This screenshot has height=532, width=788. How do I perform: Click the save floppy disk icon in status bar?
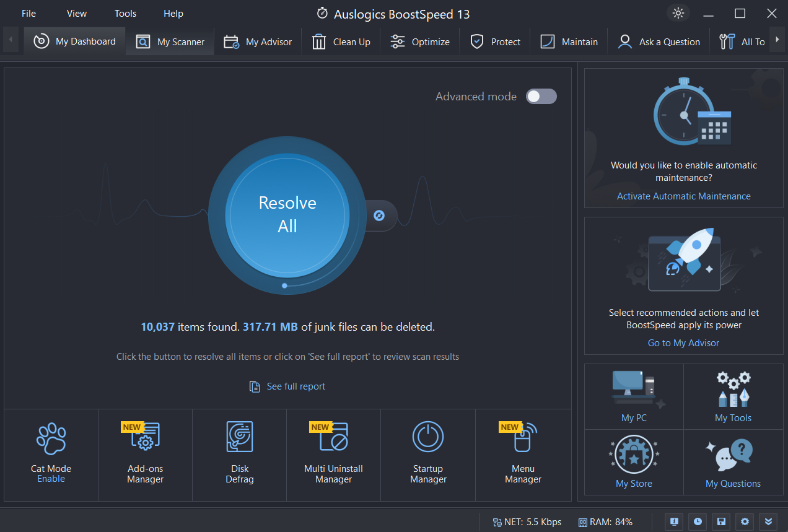click(x=721, y=521)
